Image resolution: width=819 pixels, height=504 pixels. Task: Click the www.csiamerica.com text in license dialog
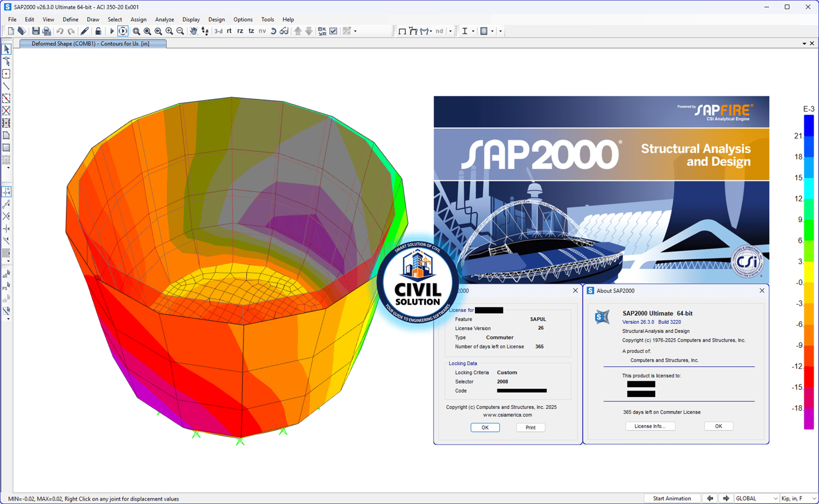pyautogui.click(x=507, y=415)
